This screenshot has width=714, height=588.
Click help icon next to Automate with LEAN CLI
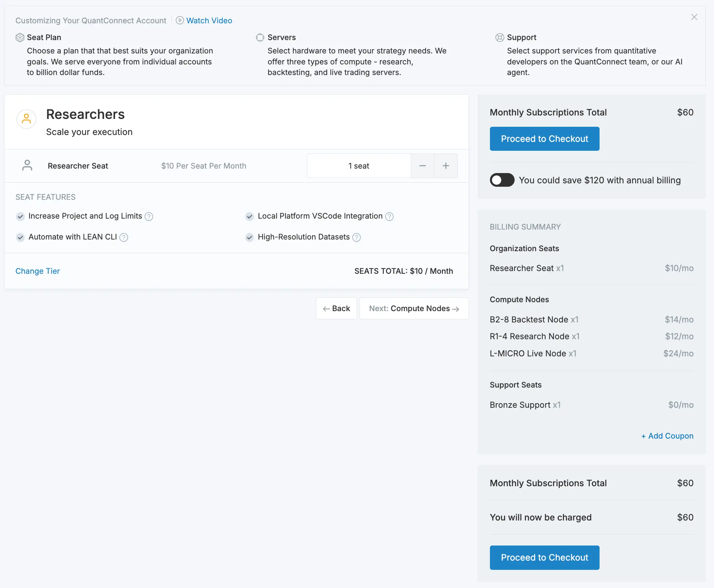tap(124, 237)
